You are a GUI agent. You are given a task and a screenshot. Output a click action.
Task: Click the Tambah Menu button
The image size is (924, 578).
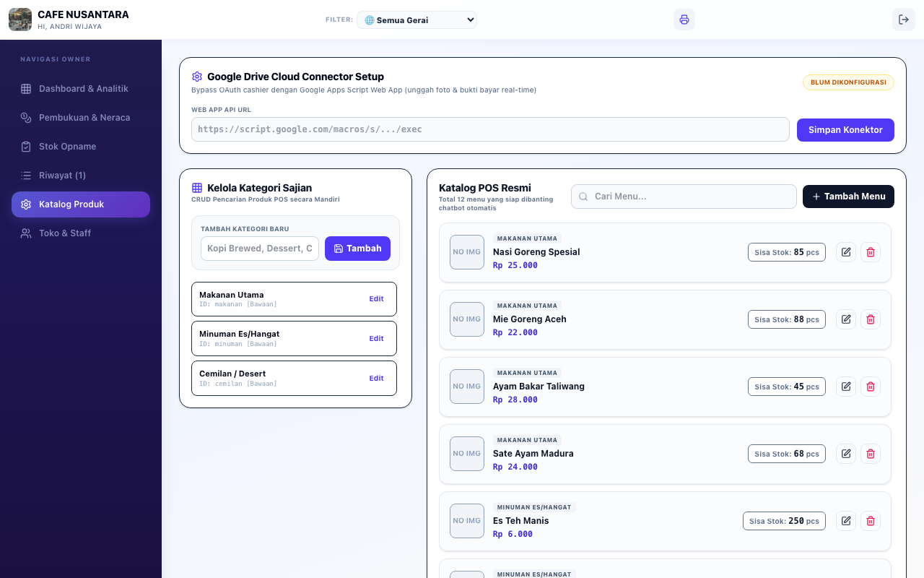click(x=848, y=197)
